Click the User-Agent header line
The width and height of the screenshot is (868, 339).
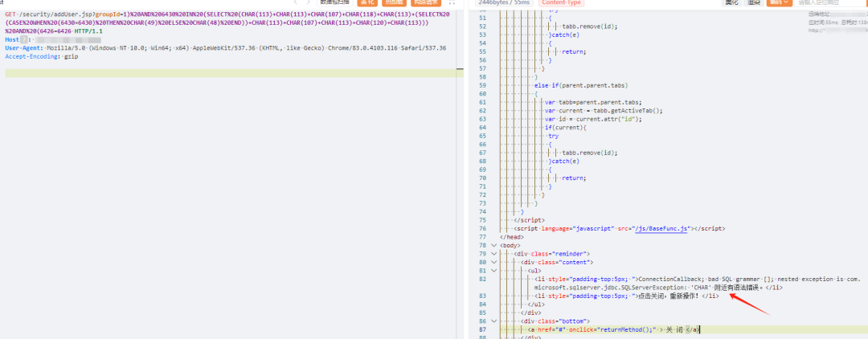pos(225,48)
